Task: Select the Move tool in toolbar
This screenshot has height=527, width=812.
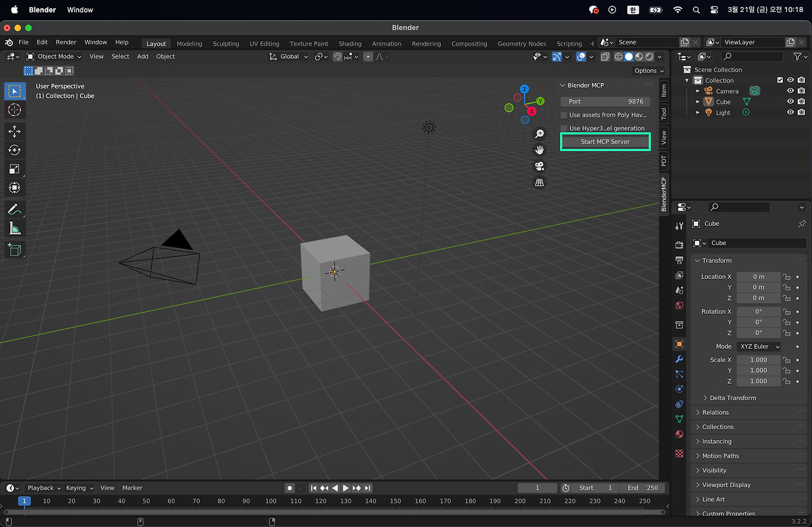Action: (x=14, y=131)
